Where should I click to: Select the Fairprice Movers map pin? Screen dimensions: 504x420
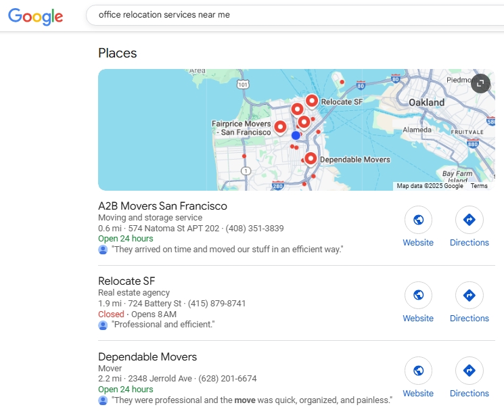click(280, 126)
